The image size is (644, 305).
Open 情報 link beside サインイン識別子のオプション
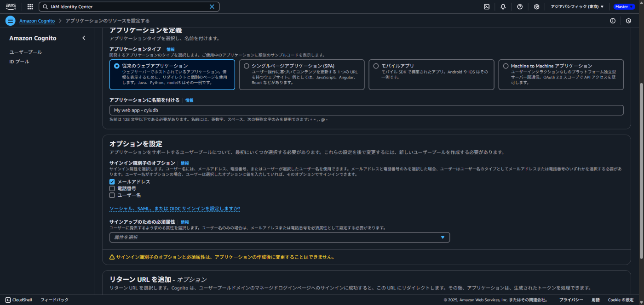(184, 163)
